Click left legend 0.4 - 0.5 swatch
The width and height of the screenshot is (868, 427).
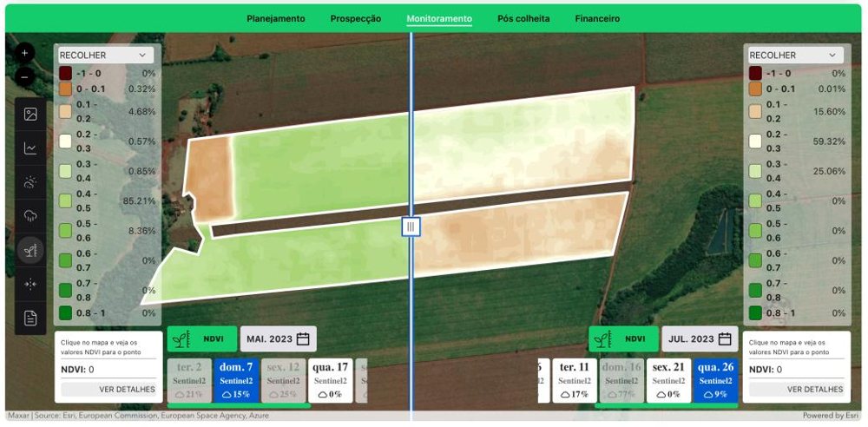65,200
